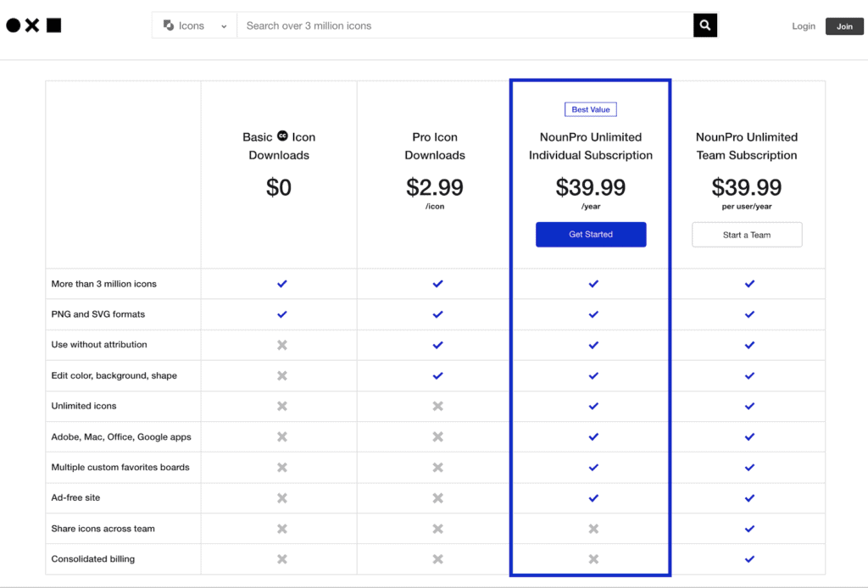Click 'More than 3 million icons' row label

pos(104,284)
